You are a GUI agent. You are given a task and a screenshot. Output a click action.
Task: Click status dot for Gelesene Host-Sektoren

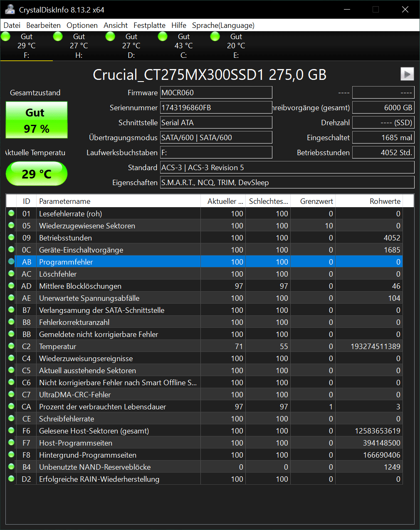tap(11, 431)
